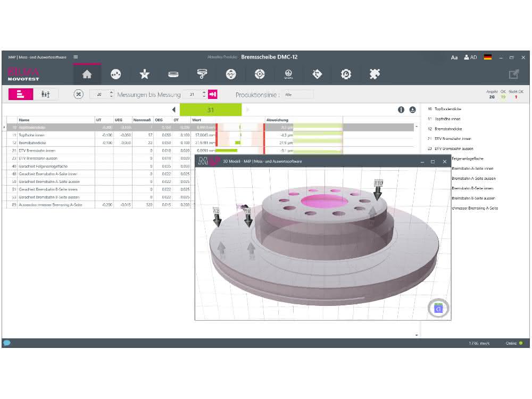532x399 pixels.
Task: Open the AD user account
Action: (471, 57)
